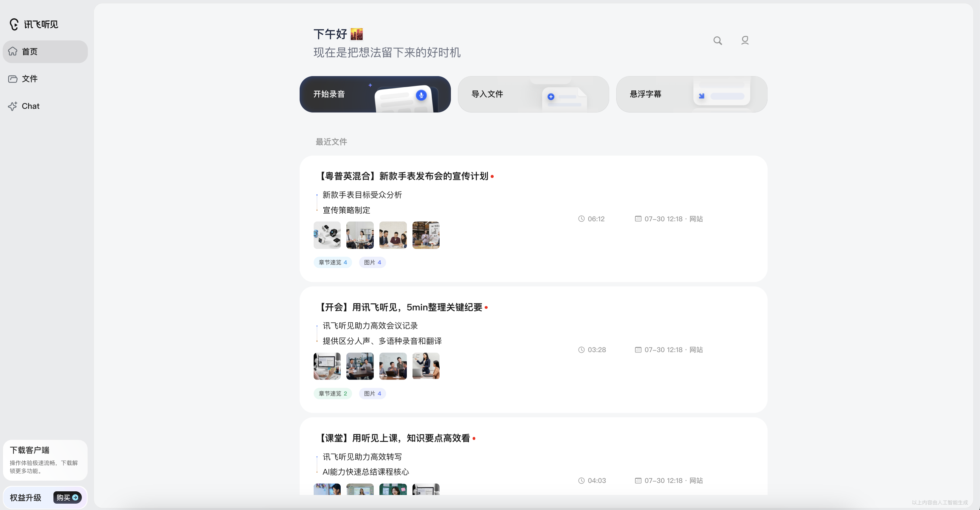
Task: Open the user profile icon
Action: pyautogui.click(x=745, y=40)
